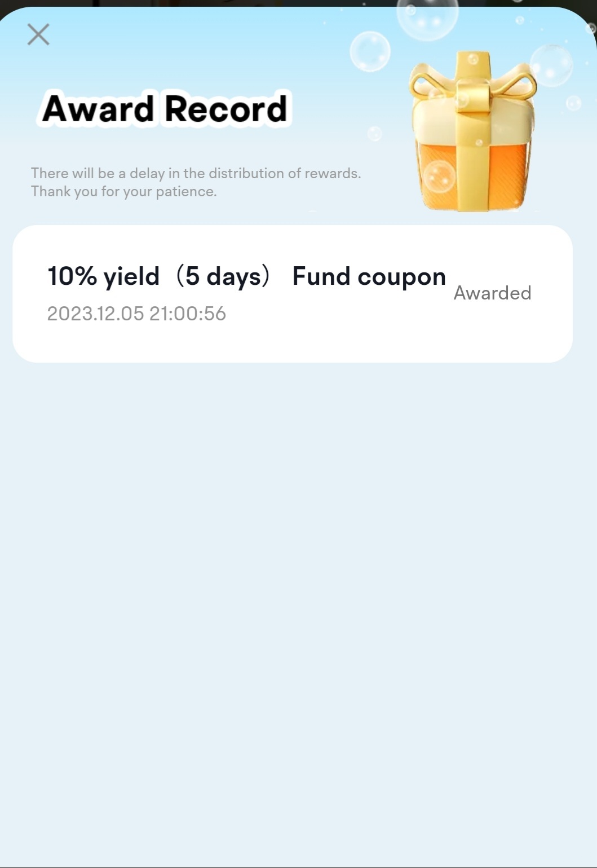
Task: Click the bubble left of the gift ribbon
Action: pos(370,51)
